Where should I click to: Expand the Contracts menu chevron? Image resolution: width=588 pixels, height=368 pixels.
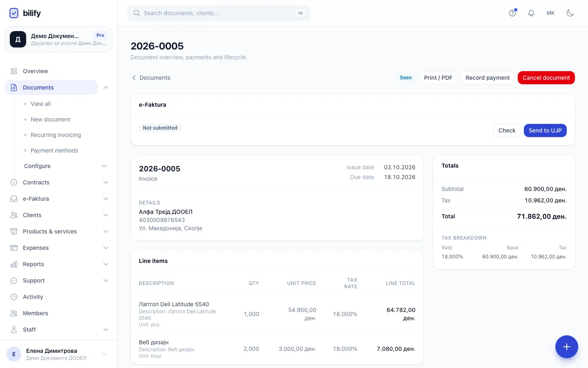pos(106,182)
